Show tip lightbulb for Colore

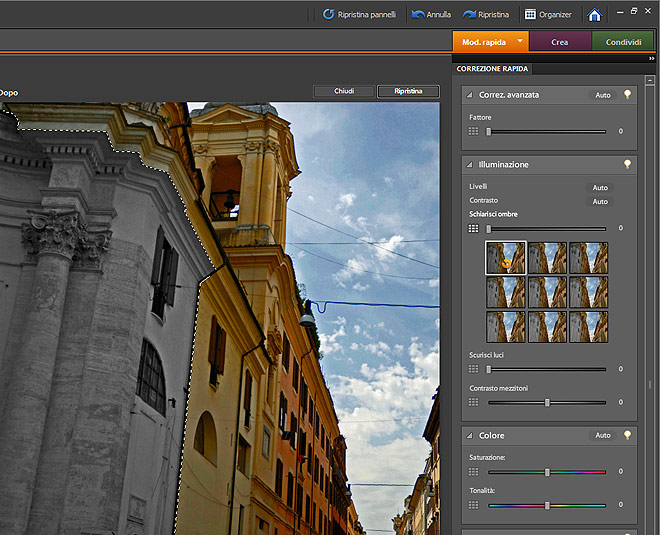627,435
